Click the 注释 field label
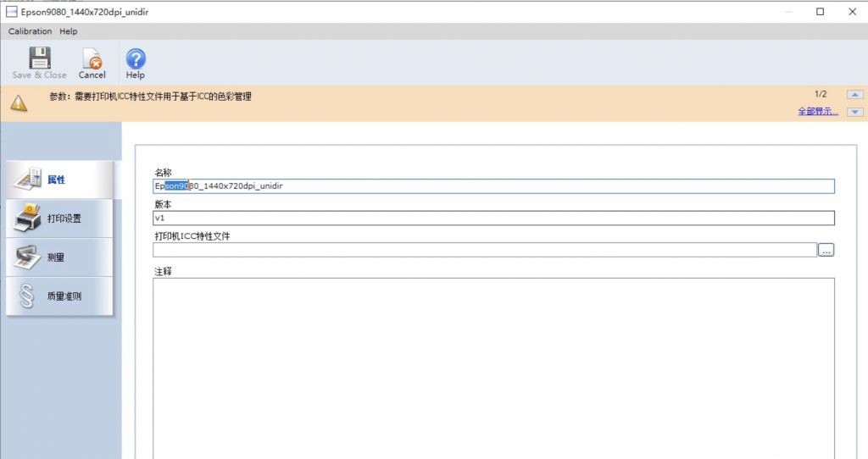The height and width of the screenshot is (459, 868). [164, 272]
